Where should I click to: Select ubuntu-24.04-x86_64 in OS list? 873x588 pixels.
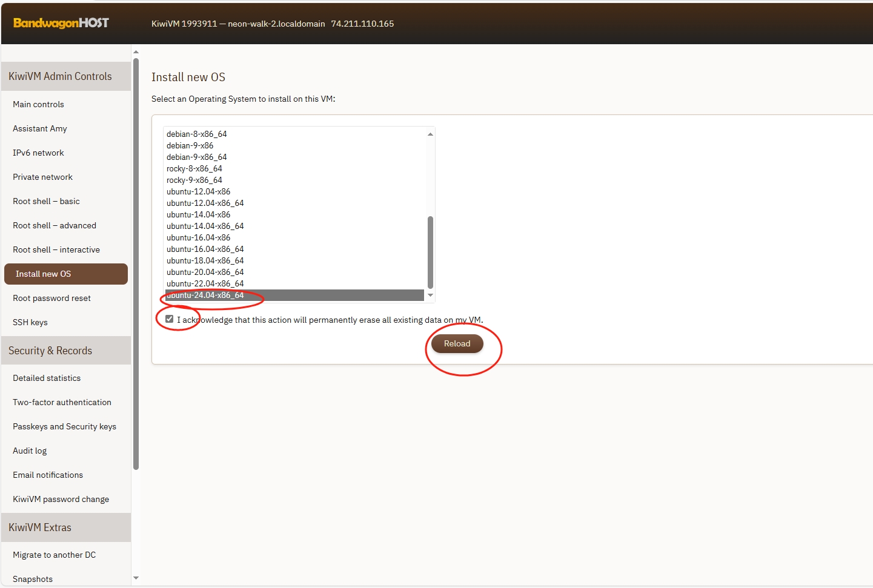pos(294,295)
